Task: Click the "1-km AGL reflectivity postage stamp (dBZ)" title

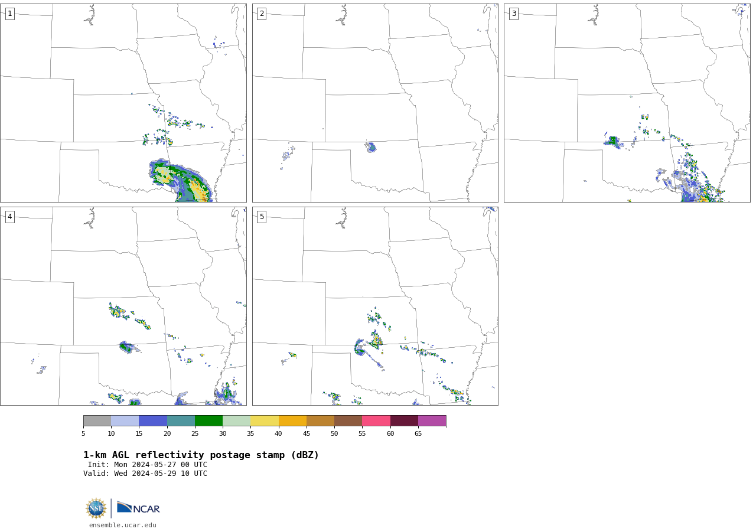Action: point(201,455)
